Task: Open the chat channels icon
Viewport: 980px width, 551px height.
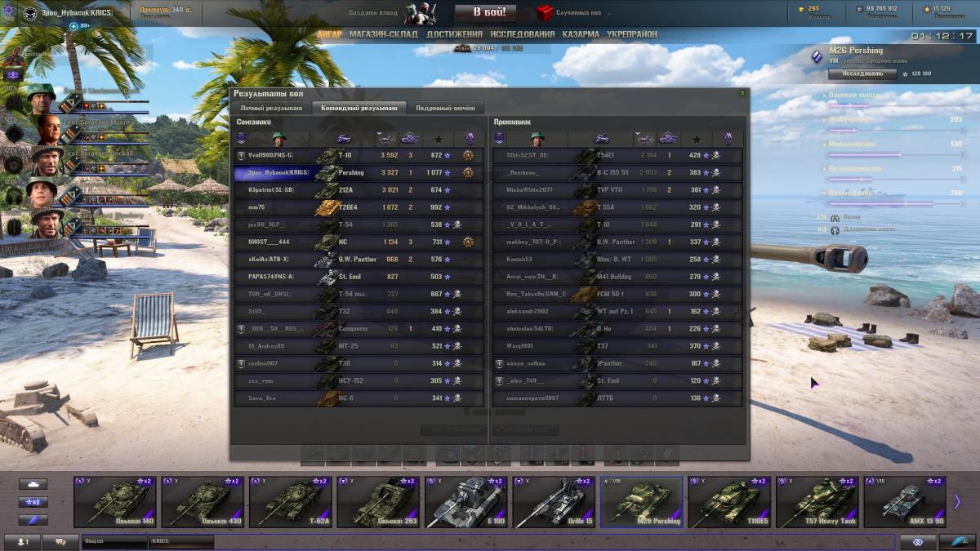Action: click(x=60, y=541)
